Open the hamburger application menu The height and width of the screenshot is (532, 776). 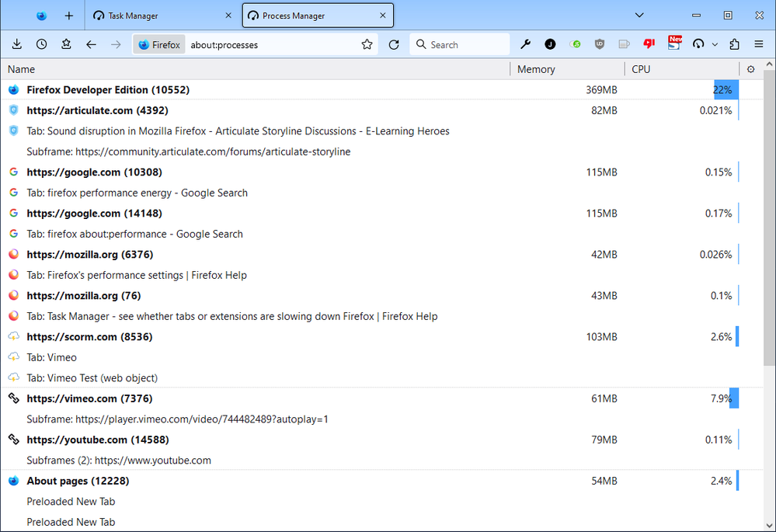click(x=759, y=45)
